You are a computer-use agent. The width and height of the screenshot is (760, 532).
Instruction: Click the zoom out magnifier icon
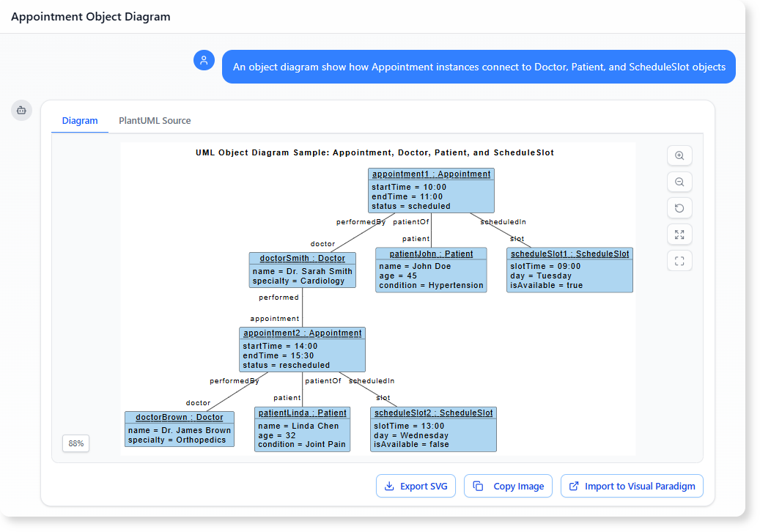[x=679, y=182]
